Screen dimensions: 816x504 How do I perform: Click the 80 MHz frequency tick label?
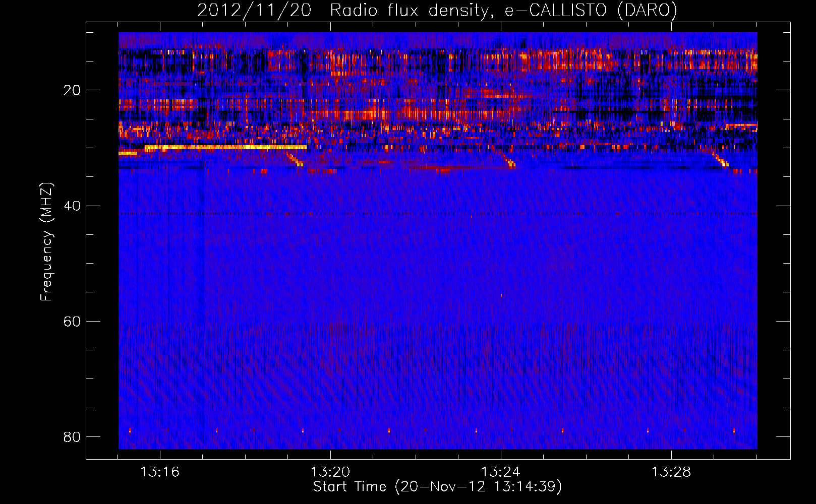[x=72, y=436]
